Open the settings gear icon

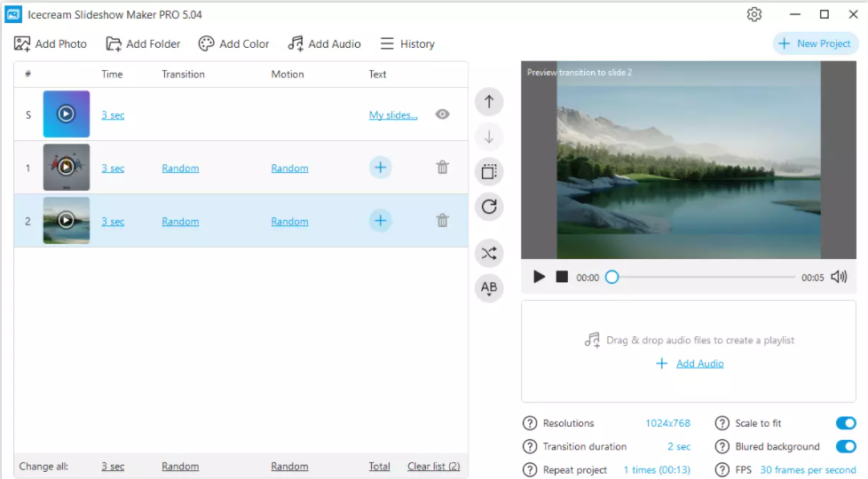[x=754, y=14]
